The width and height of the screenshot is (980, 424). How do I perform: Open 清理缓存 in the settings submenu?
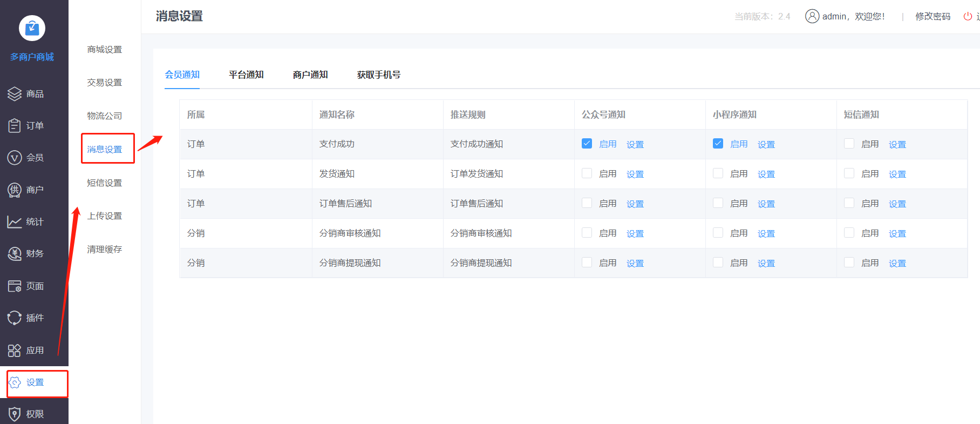tap(105, 250)
